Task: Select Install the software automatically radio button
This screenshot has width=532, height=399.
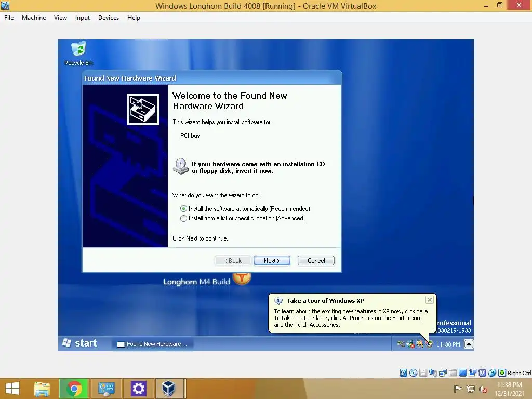Action: coord(183,209)
